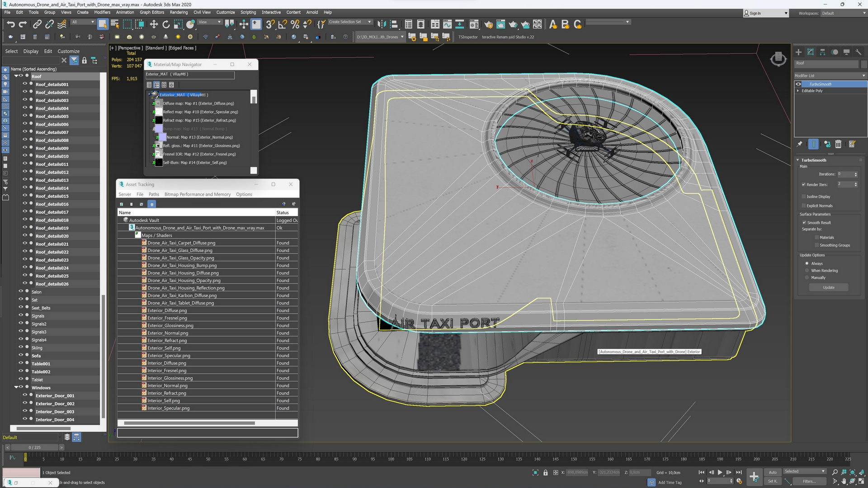Activate the Pan View hand icon
The height and width of the screenshot is (488, 868).
click(x=844, y=481)
